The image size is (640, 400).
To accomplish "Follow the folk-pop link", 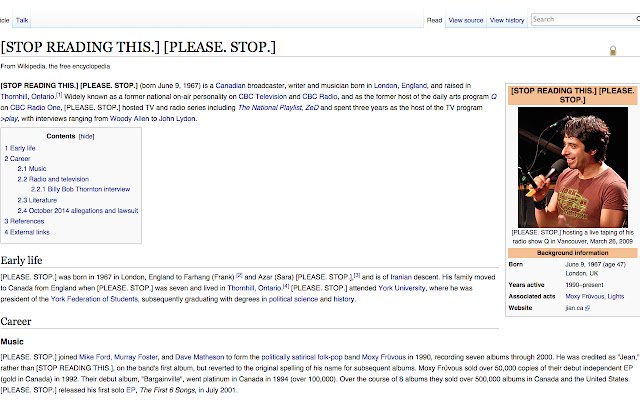I will [x=330, y=357].
